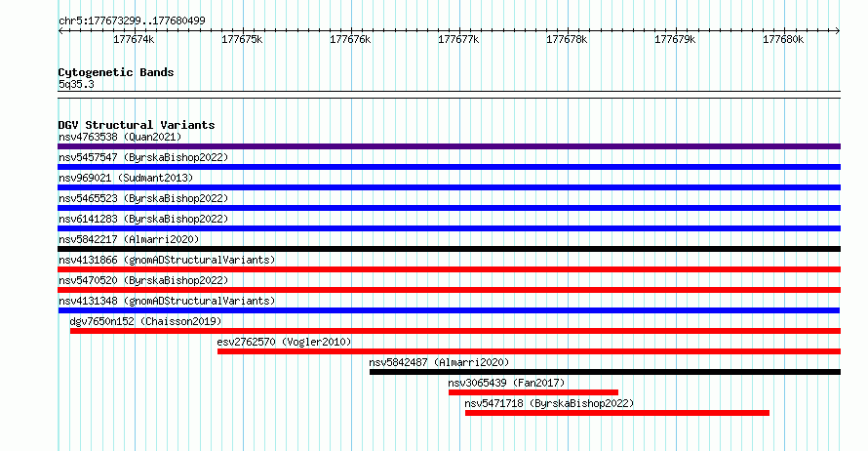Screen dimensions: 868x451
Task: Click the left arrowhead of the ruler
Action: (60, 31)
